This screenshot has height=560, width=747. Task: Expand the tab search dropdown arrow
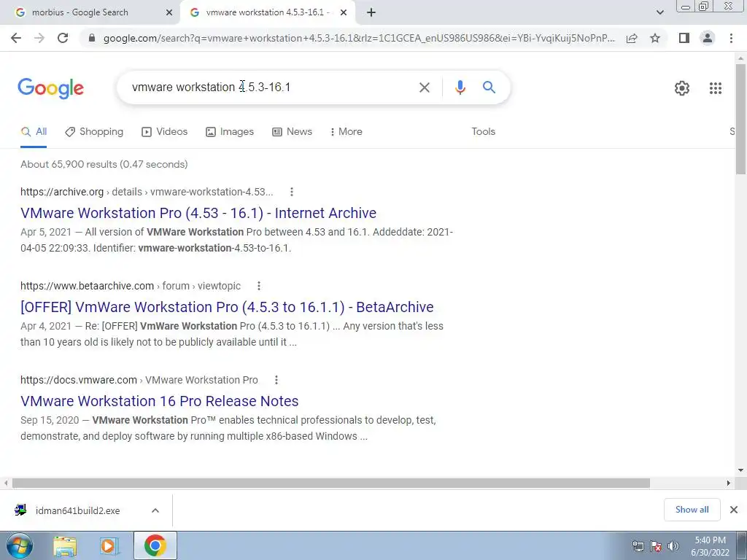659,12
